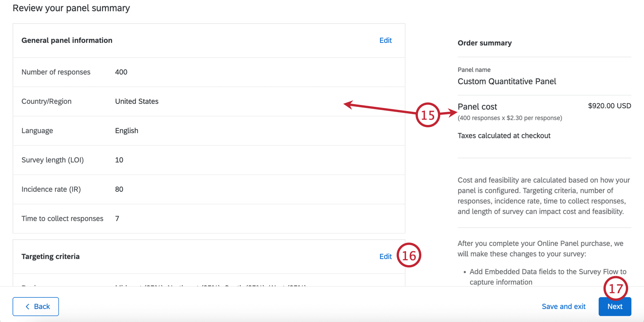Click the Back chevron arrow icon
This screenshot has width=644, height=322.
[x=27, y=306]
